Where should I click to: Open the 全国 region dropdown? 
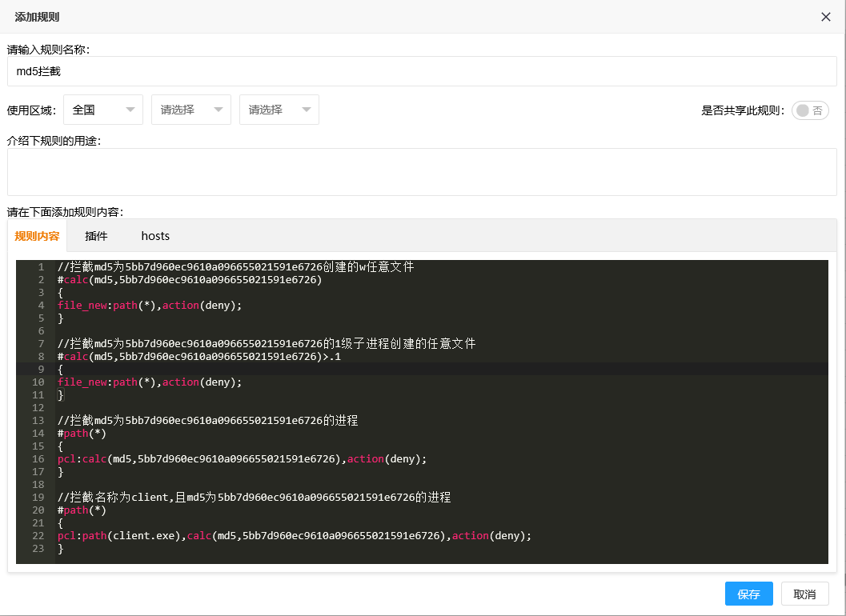tap(103, 110)
